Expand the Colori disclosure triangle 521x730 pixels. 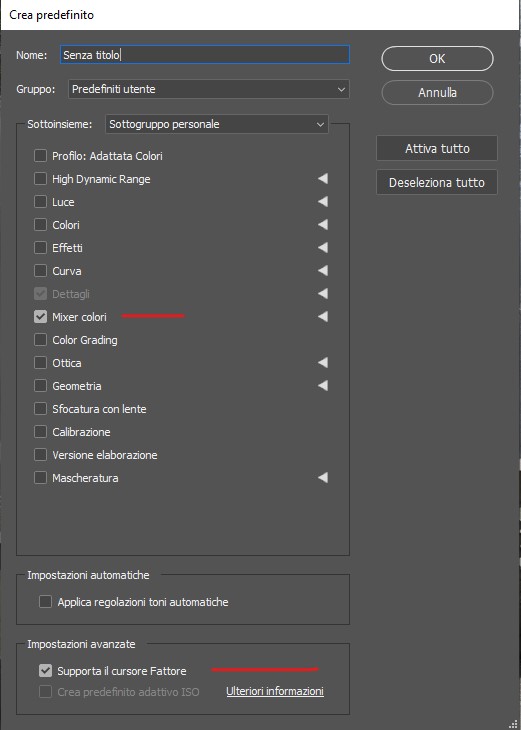click(x=323, y=224)
